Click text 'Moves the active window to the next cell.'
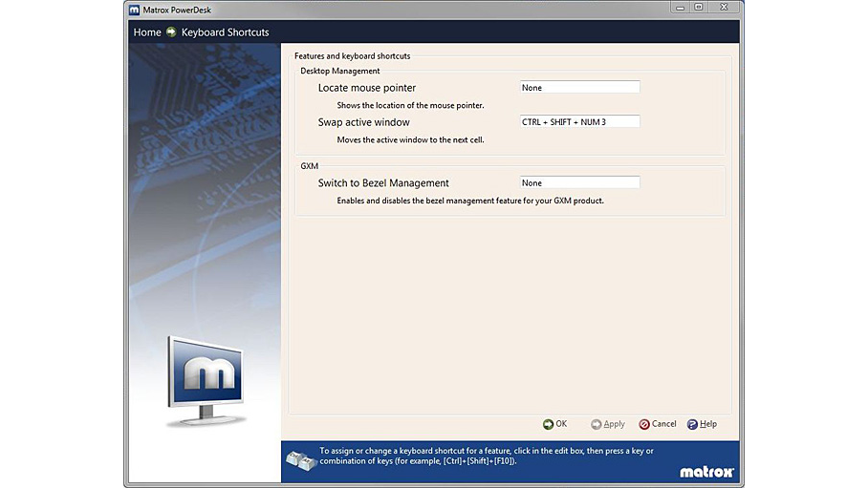This screenshot has width=868, height=488. pyautogui.click(x=410, y=140)
